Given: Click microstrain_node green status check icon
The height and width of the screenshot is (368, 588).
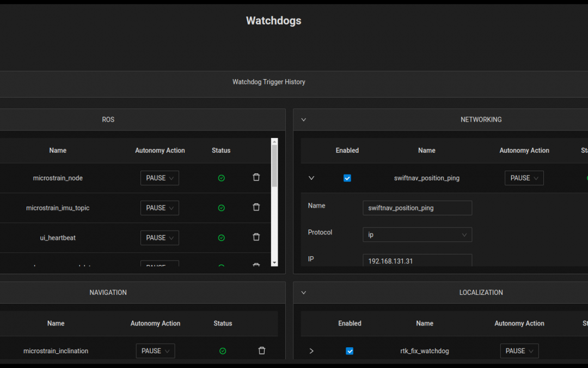Looking at the screenshot, I should pos(221,178).
